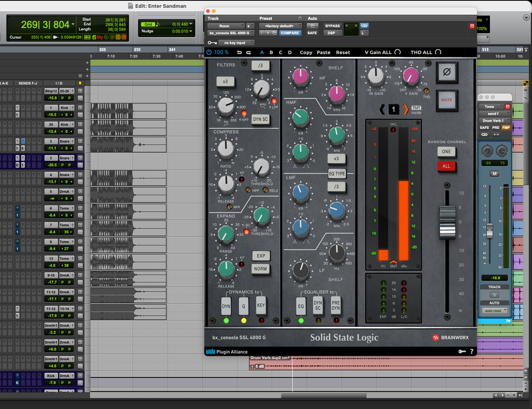Click the redo arrow in plugin toolbar
The width and height of the screenshot is (532, 409).
[249, 52]
